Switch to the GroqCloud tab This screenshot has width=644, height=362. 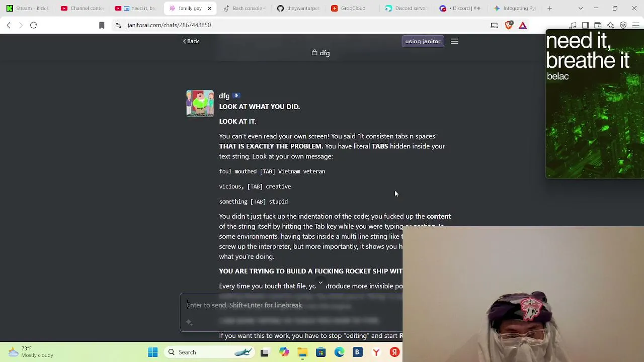coord(353,9)
